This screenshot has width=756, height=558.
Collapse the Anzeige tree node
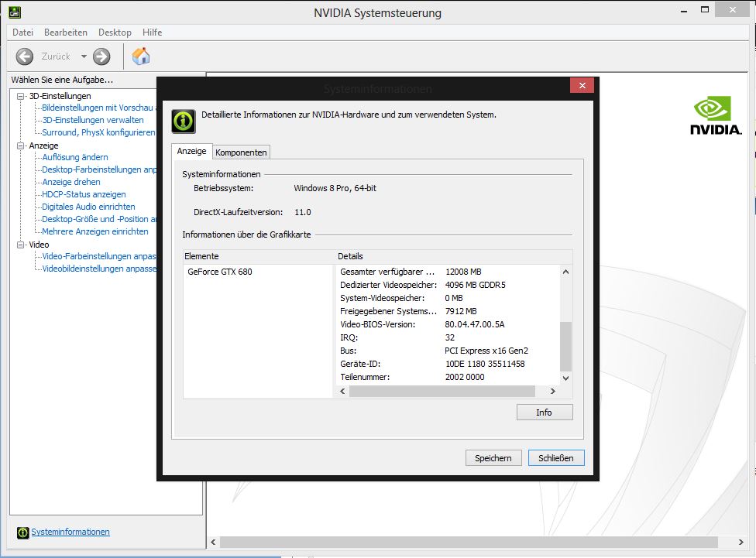[x=21, y=145]
